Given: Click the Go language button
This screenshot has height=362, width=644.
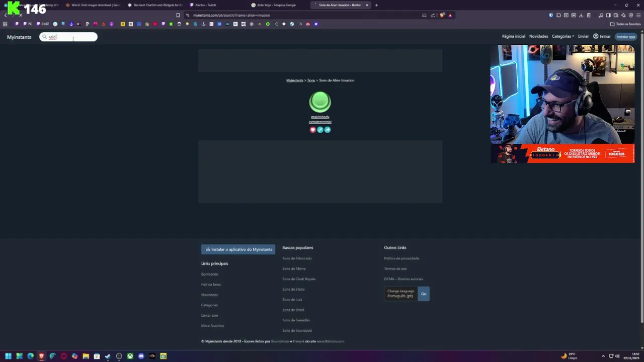Looking at the screenshot, I should pos(424,294).
